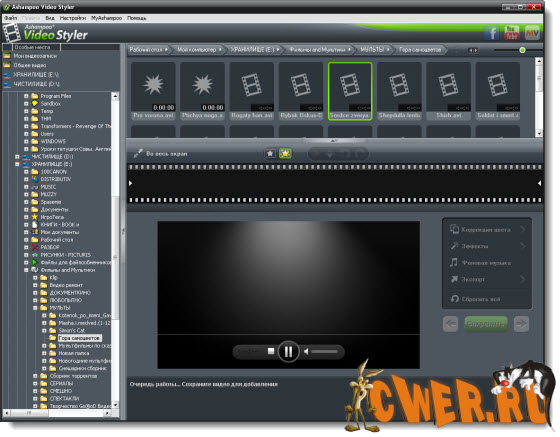
Task: Adjust the thumbnail size slider knob
Action: pyautogui.click(x=522, y=50)
